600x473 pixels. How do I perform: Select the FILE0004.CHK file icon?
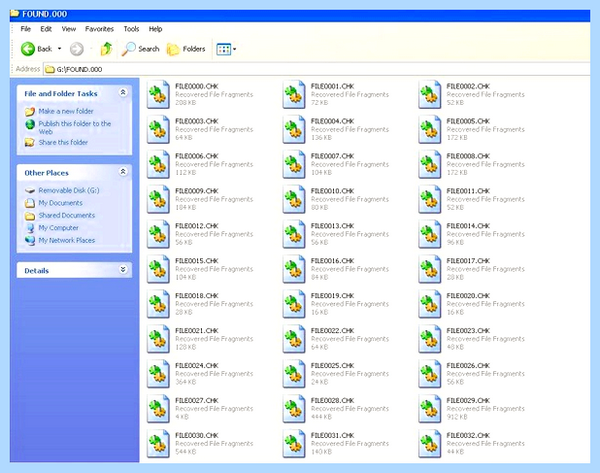click(x=294, y=129)
